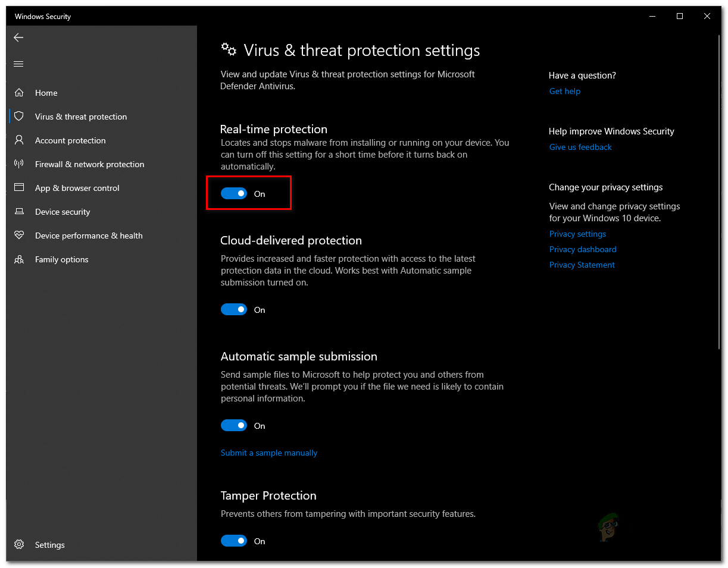The height and width of the screenshot is (568, 728).
Task: Click Give us feedback link
Action: tap(580, 147)
